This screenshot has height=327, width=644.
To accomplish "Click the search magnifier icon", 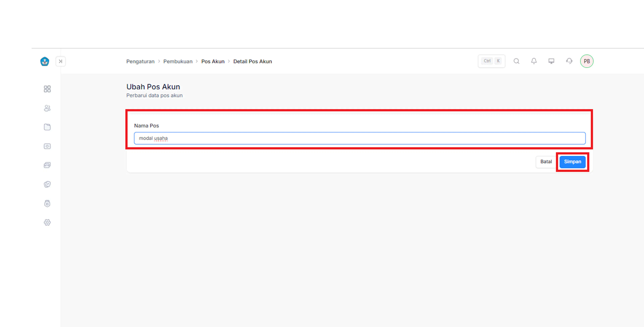I will [x=516, y=61].
